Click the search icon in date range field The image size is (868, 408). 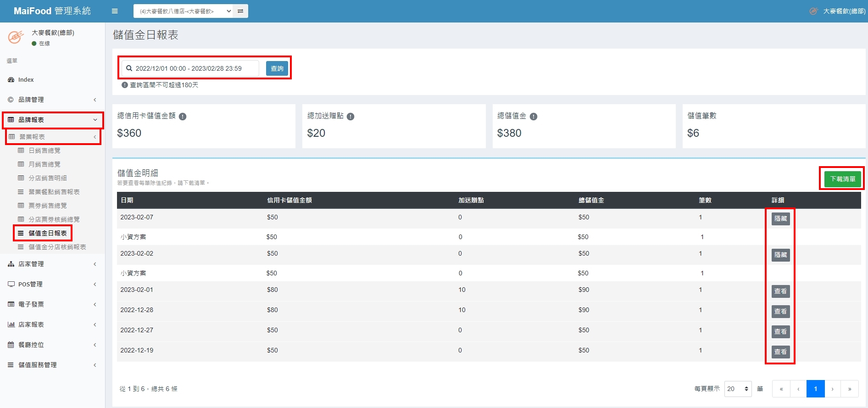(x=129, y=68)
